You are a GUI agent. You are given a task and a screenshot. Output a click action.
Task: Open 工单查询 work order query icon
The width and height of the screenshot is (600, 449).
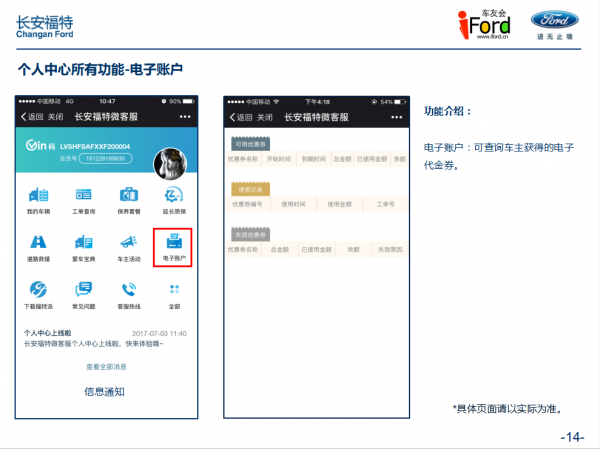tap(83, 195)
